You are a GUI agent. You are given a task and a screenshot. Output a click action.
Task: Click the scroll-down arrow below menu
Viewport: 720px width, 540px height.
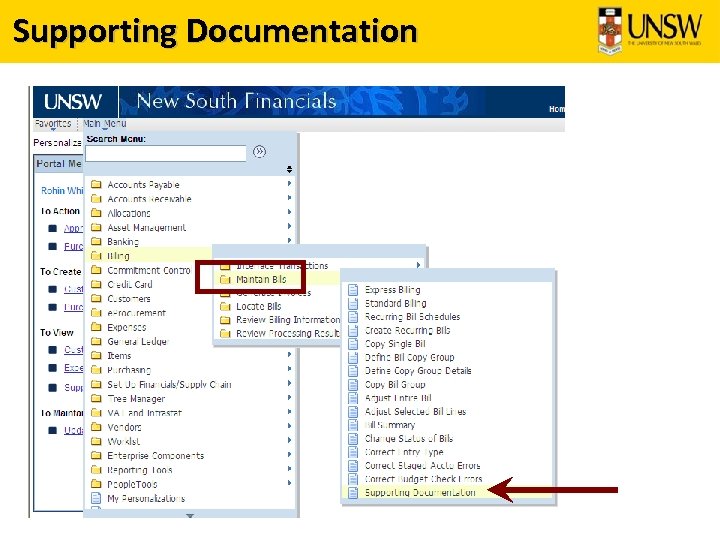[190, 516]
